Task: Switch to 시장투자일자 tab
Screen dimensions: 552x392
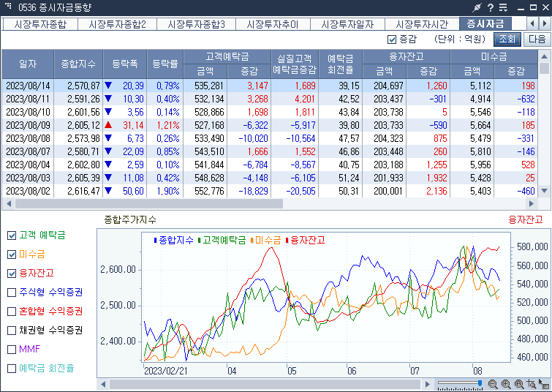Action: pos(347,24)
